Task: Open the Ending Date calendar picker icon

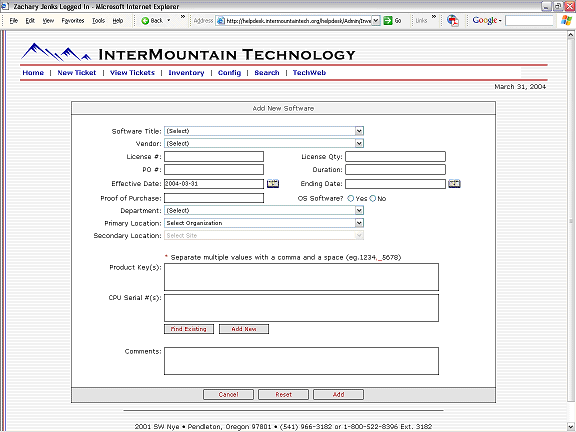Action: [x=454, y=184]
